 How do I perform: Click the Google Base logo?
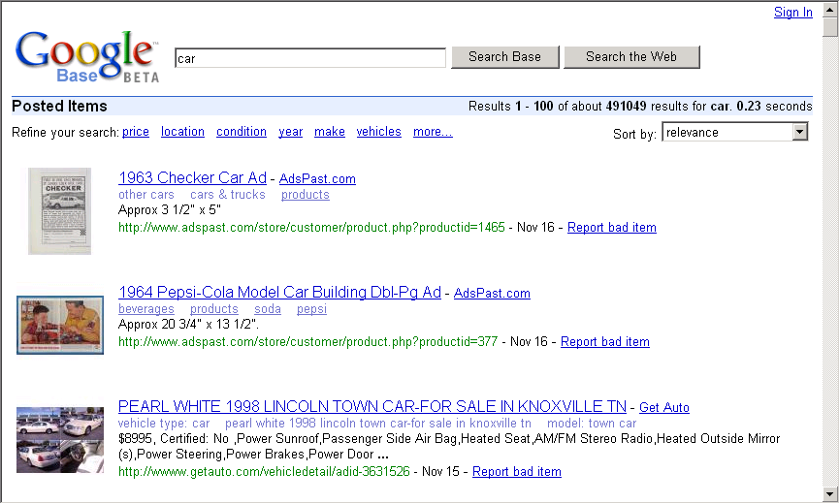click(85, 56)
